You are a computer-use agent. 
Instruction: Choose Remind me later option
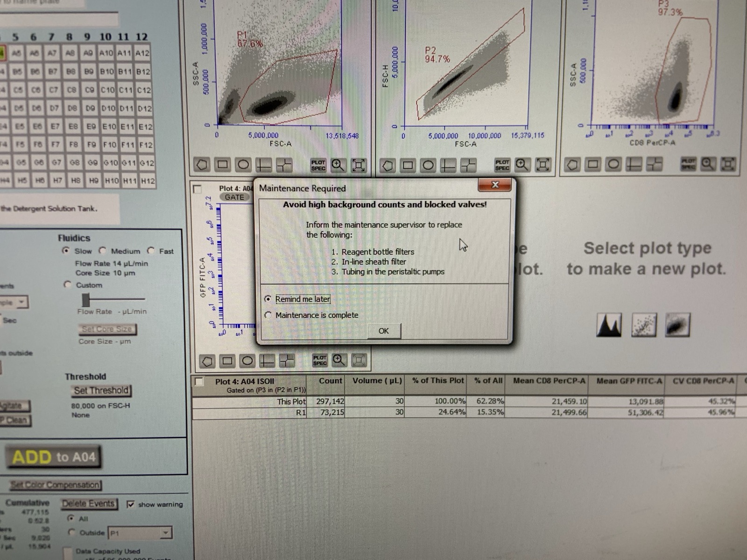[x=268, y=299]
